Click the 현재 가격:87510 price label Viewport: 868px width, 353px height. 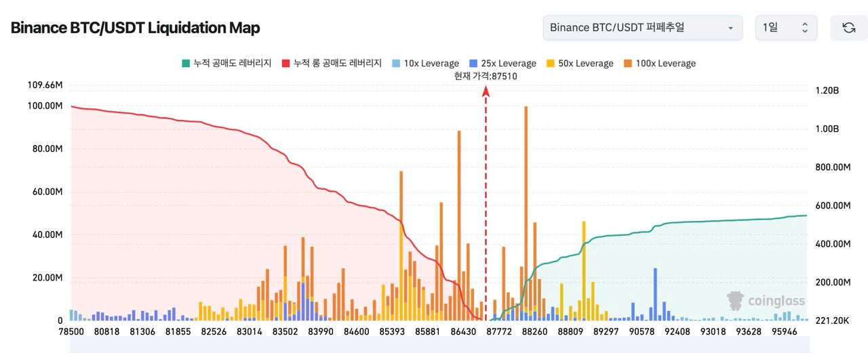tap(486, 77)
